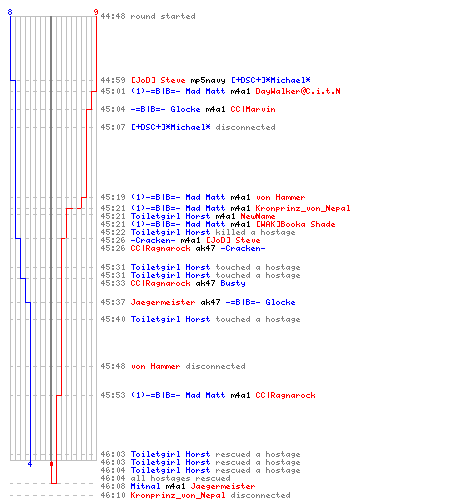The width and height of the screenshot is (450, 500).
Task: Click CC|Marvin in the 45:04 line
Action: [253, 109]
